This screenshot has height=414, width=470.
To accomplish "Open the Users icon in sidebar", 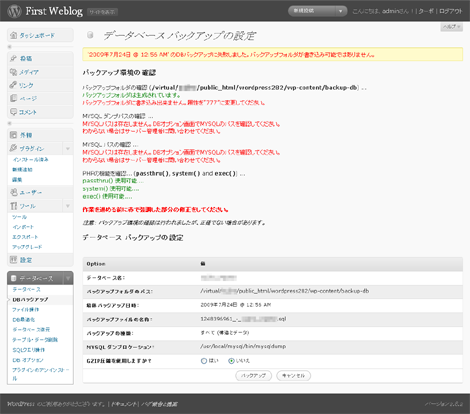I will pyautogui.click(x=13, y=192).
